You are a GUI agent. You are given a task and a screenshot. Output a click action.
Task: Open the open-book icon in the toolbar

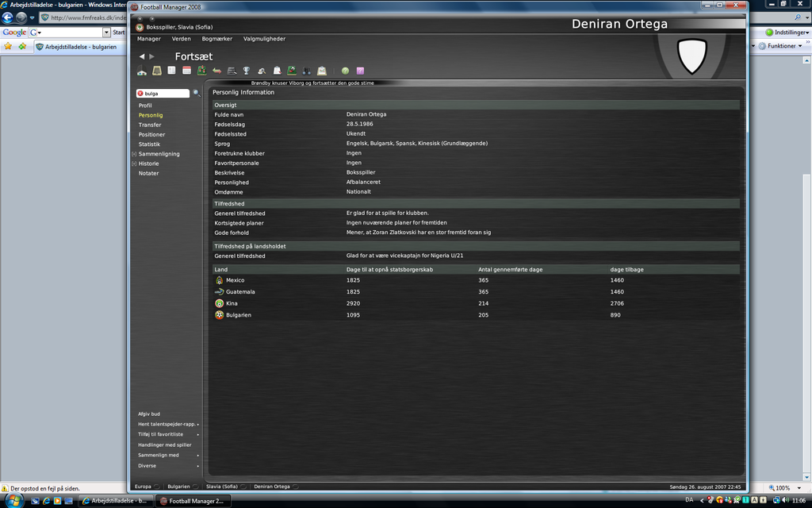[x=171, y=71]
